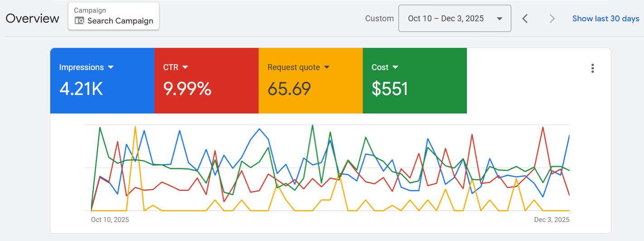Select the blue Impressions value 4.21K
This screenshot has height=241, width=644.
[81, 89]
